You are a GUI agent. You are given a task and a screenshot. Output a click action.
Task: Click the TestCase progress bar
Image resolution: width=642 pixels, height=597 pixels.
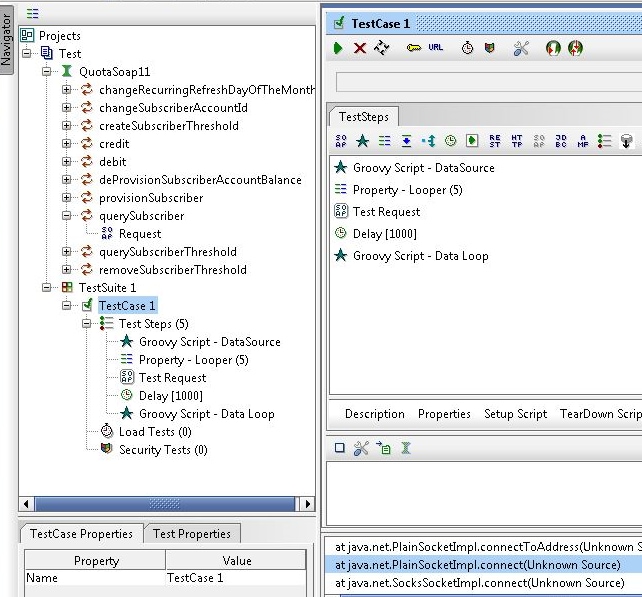pos(489,82)
